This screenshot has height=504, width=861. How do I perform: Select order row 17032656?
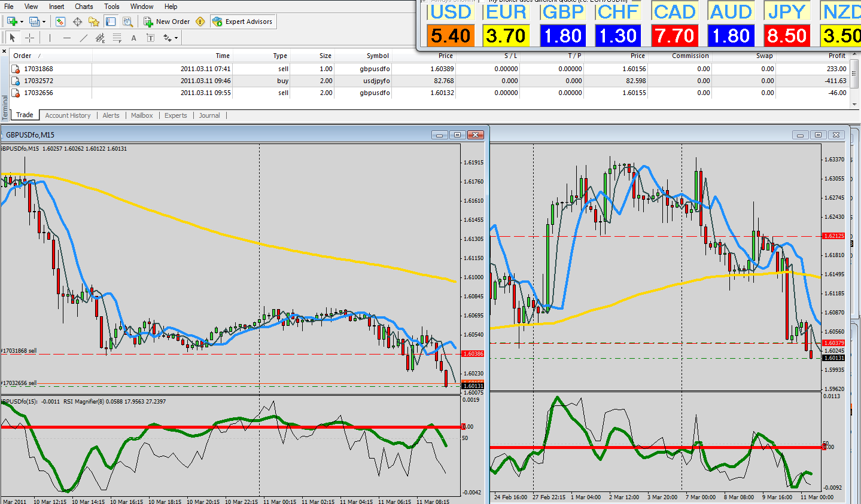[430, 93]
